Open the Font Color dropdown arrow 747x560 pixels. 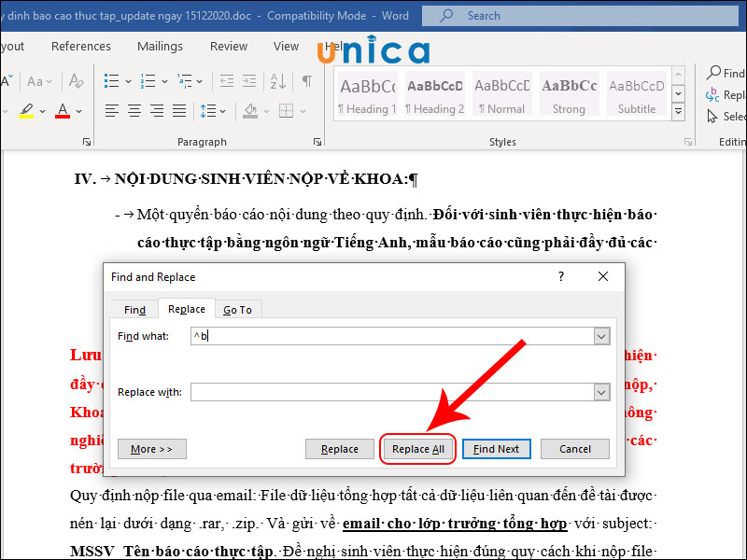click(78, 111)
